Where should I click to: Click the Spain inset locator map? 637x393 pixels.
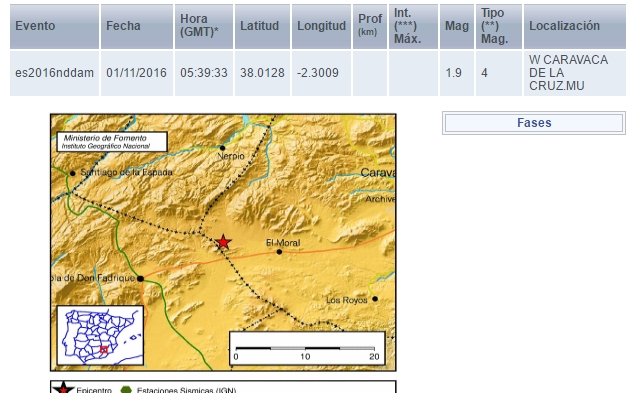(x=100, y=335)
